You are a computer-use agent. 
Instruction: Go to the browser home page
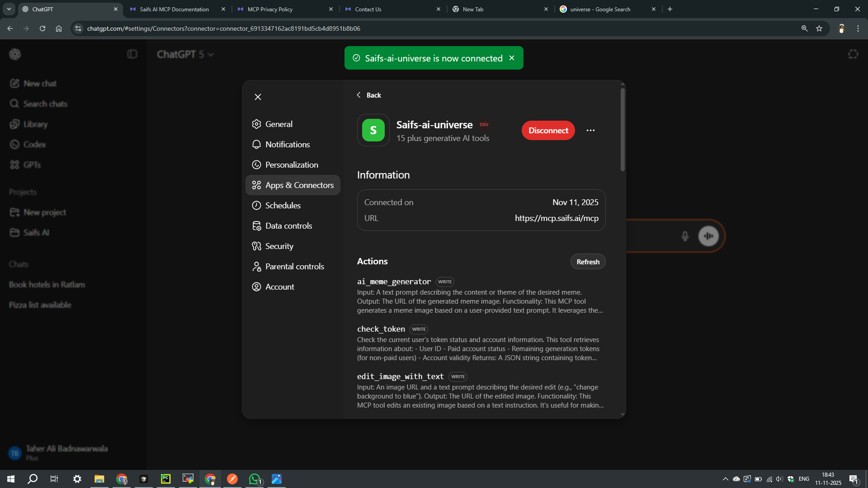click(x=59, y=28)
